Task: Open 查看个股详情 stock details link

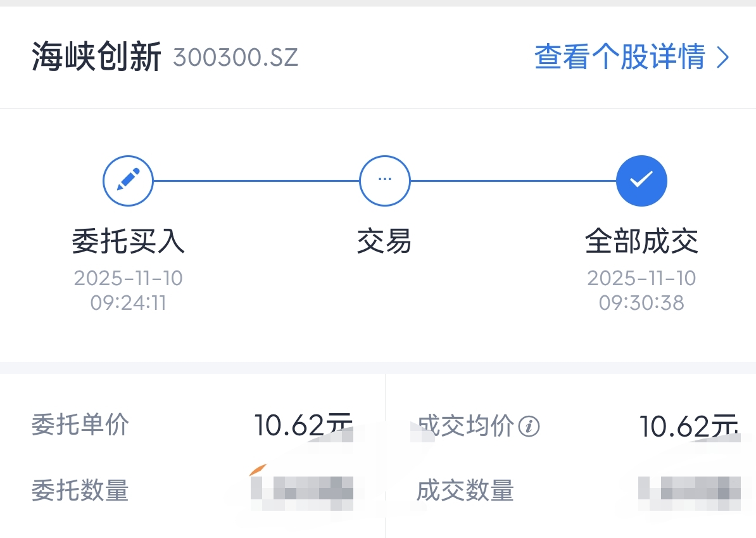Action: click(620, 58)
